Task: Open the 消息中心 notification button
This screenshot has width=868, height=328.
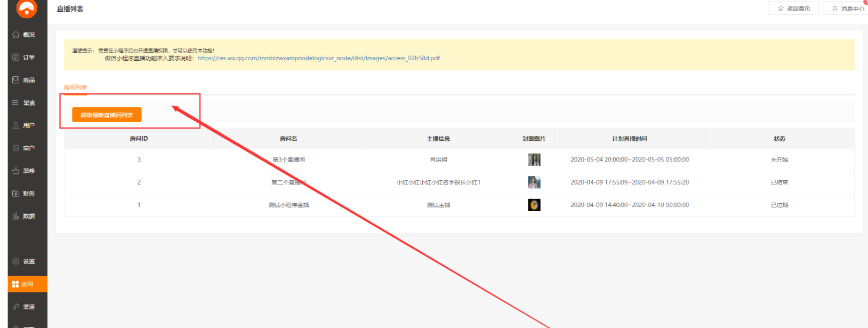Action: pos(848,8)
